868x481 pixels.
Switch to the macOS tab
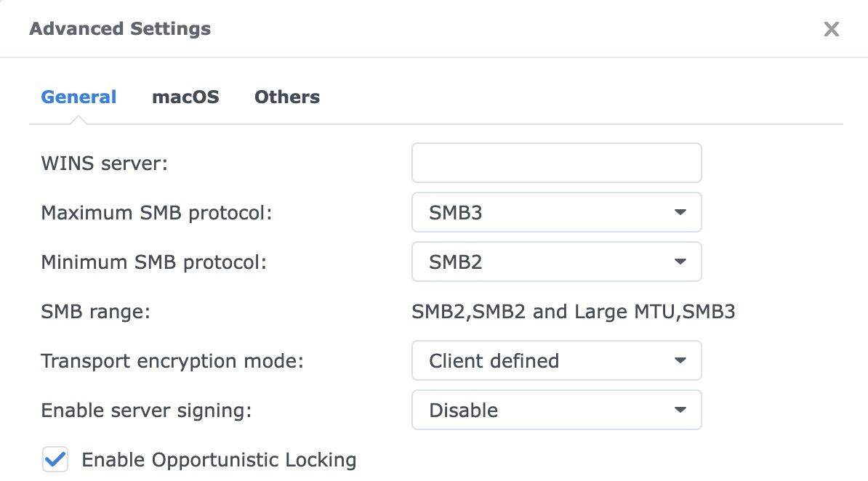tap(185, 97)
